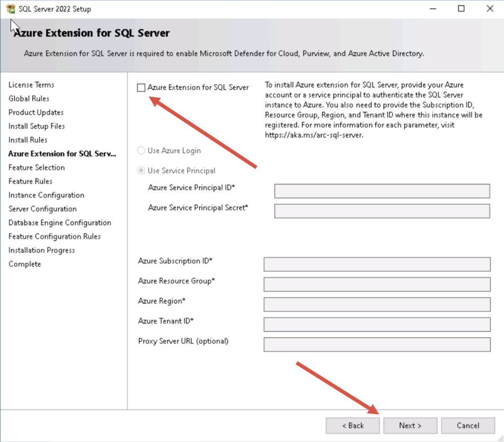This screenshot has height=442, width=504.
Task: Click the Azure Tenant ID input field
Action: (377, 324)
